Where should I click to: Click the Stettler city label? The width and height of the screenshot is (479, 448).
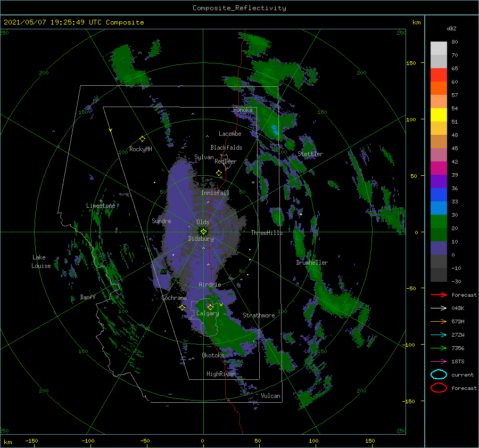pyautogui.click(x=310, y=154)
